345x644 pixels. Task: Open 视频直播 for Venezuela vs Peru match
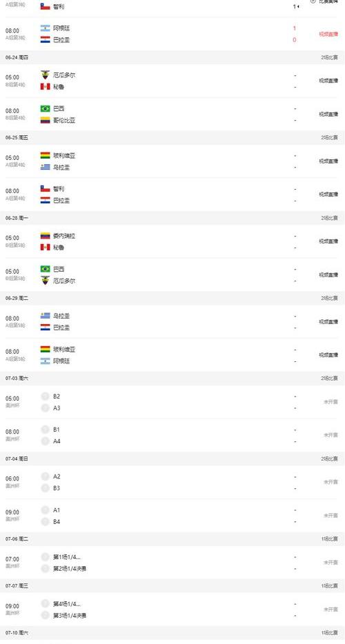(328, 241)
